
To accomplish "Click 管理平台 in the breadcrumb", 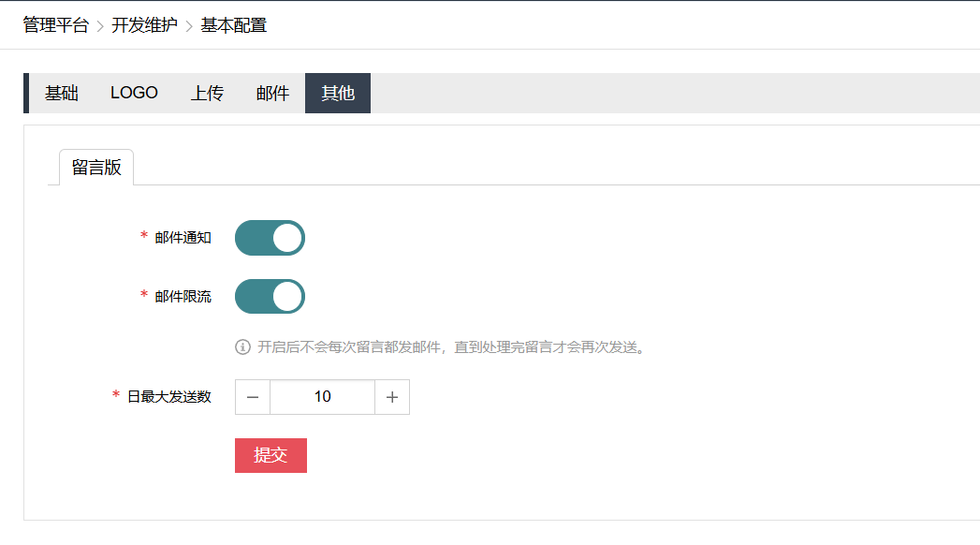I will pyautogui.click(x=55, y=25).
